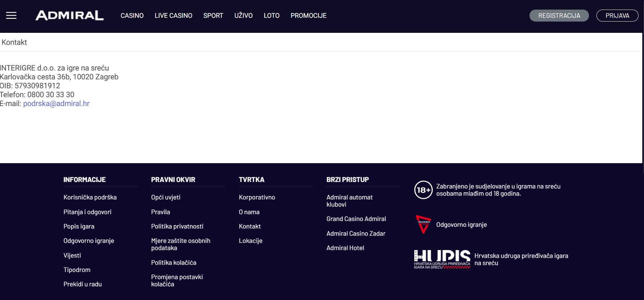Click the Registracija button
Image resolution: width=644 pixels, height=300 pixels.
pos(559,15)
